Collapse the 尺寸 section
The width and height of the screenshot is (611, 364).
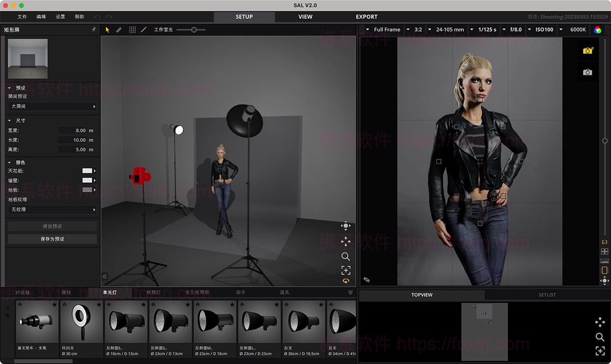pyautogui.click(x=10, y=121)
